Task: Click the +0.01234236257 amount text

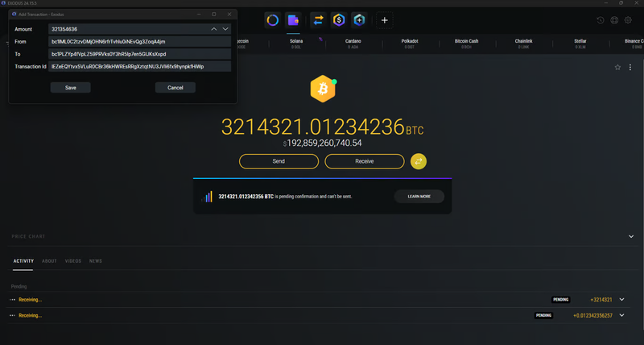Action: (x=592, y=315)
